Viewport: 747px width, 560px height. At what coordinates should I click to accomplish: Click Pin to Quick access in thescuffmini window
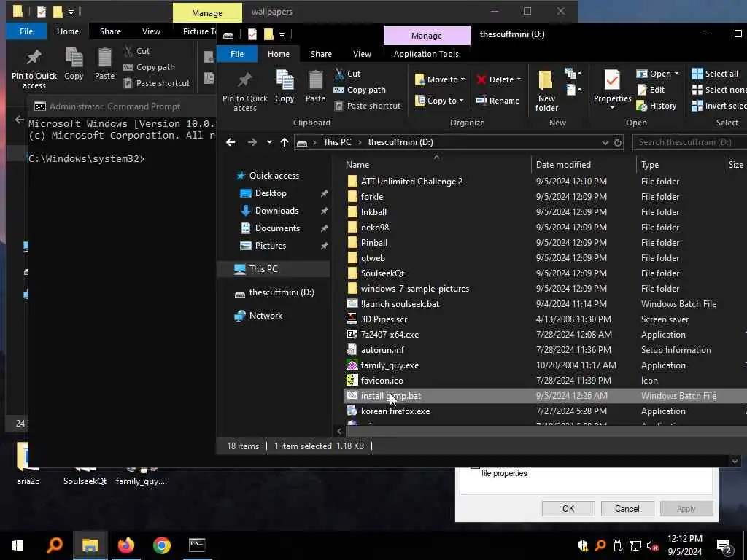tap(245, 90)
